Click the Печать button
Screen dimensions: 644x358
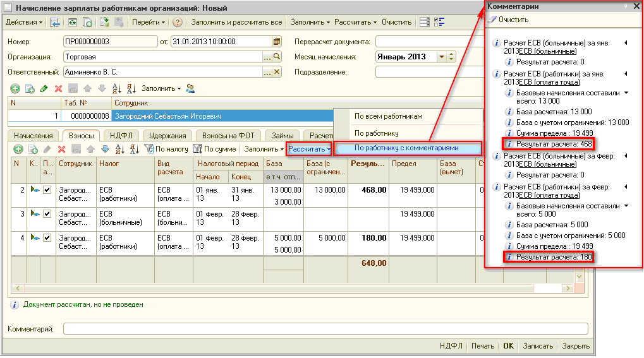point(483,346)
